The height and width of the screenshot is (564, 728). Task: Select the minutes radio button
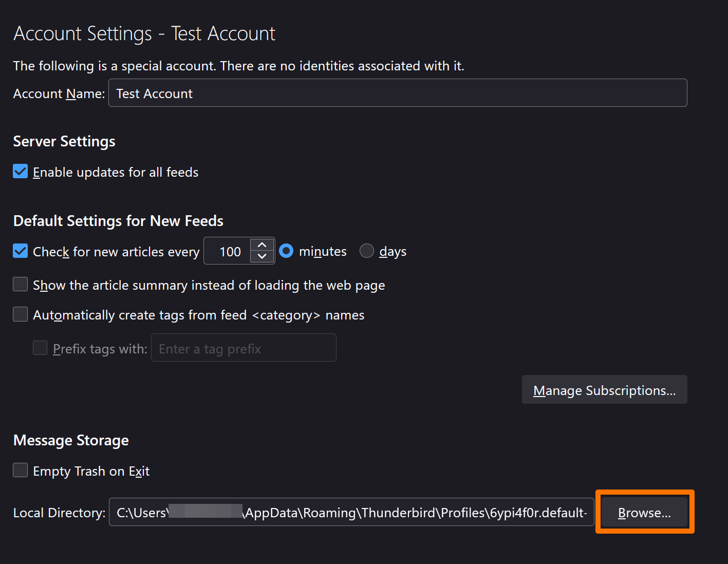tap(286, 251)
